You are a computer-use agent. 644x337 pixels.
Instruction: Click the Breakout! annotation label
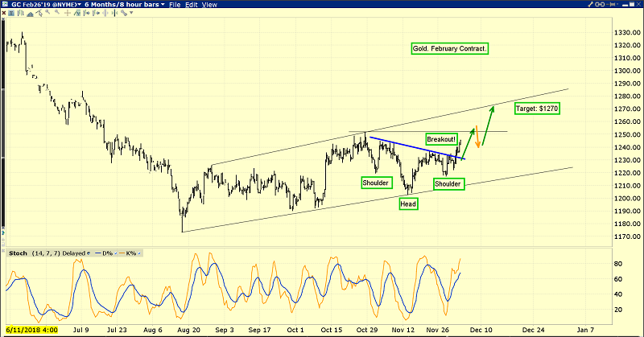(x=441, y=140)
